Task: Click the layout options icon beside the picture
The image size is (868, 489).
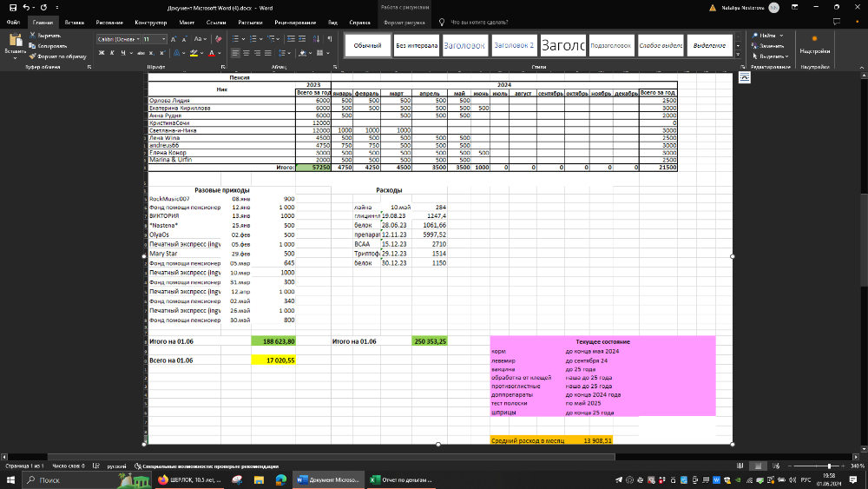Action: 745,78
